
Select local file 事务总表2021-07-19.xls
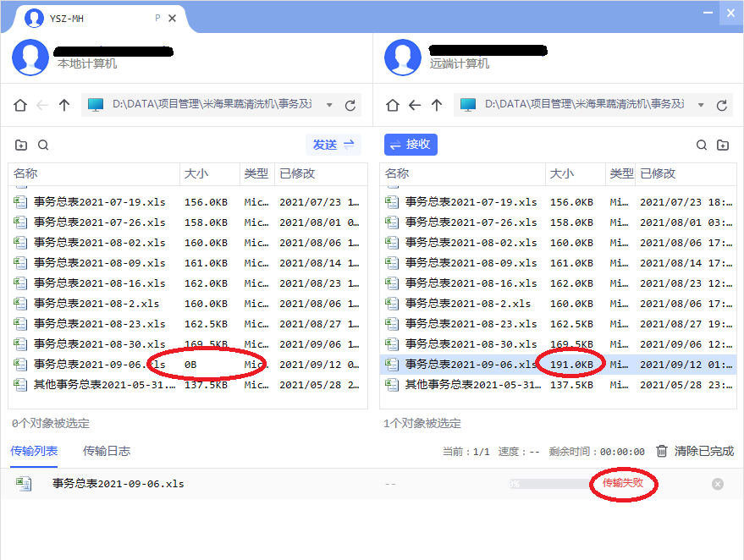coord(188,202)
